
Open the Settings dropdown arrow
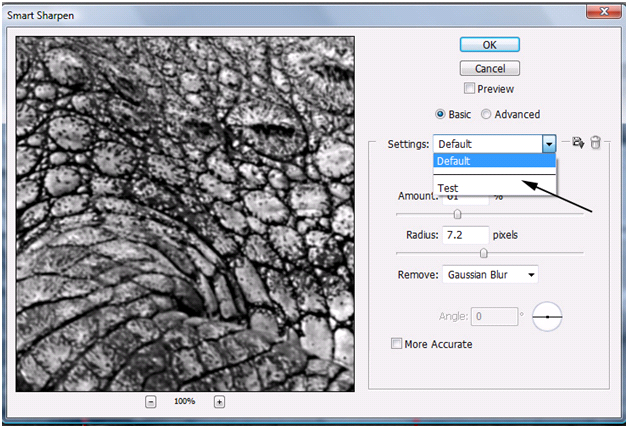549,144
